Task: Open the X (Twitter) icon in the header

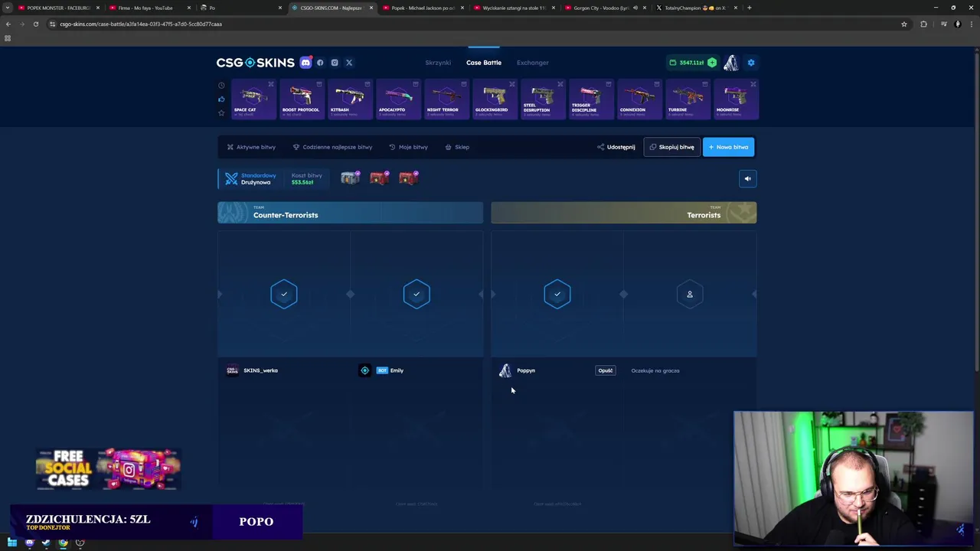Action: point(349,63)
